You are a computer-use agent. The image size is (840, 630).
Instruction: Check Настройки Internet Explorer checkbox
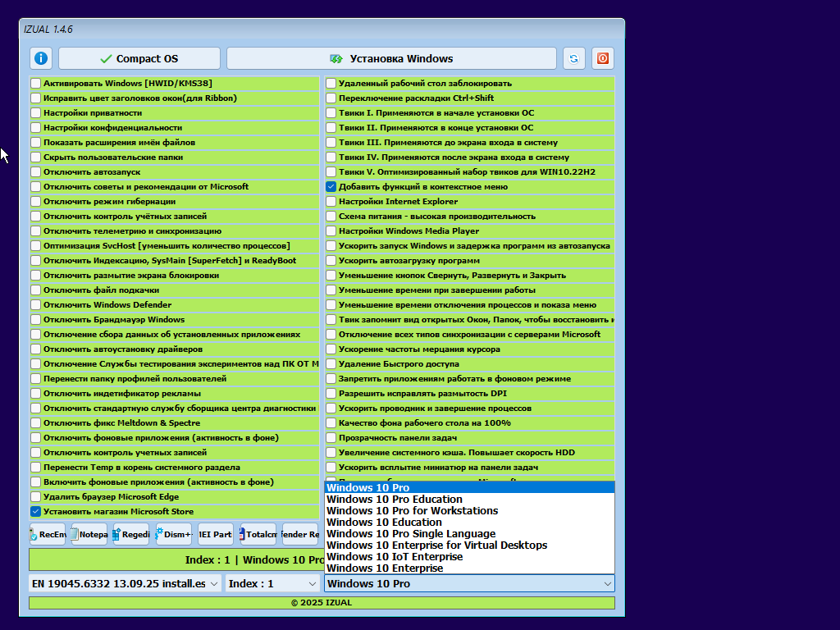331,202
